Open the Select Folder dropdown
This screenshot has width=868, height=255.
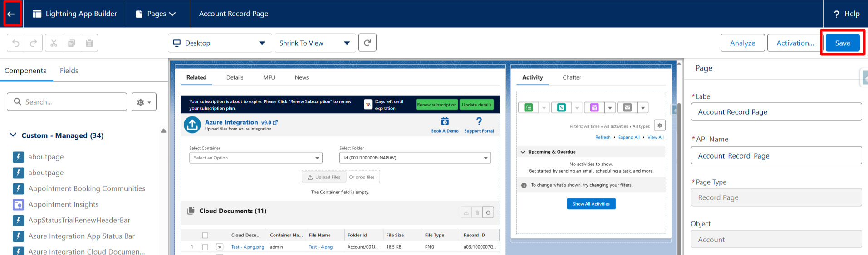(x=415, y=158)
